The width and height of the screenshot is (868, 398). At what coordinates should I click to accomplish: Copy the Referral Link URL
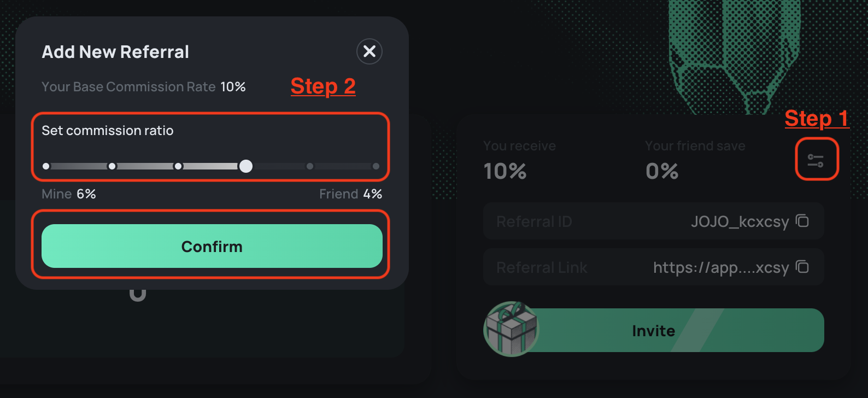click(802, 267)
